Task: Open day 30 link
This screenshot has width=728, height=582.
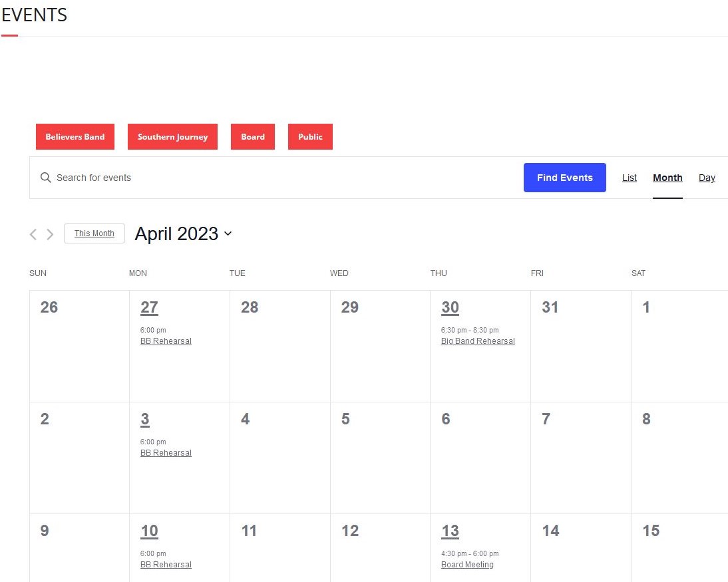Action: [x=450, y=307]
